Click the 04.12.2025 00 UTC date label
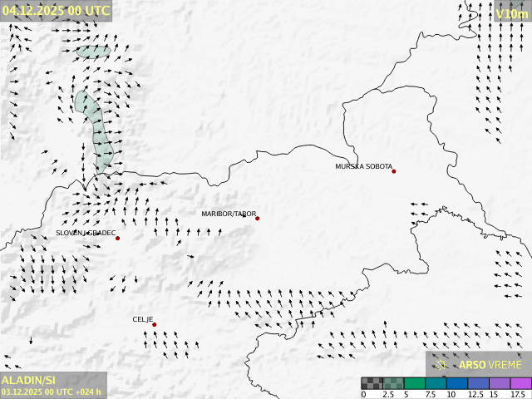The height and width of the screenshot is (399, 532). click(x=55, y=11)
